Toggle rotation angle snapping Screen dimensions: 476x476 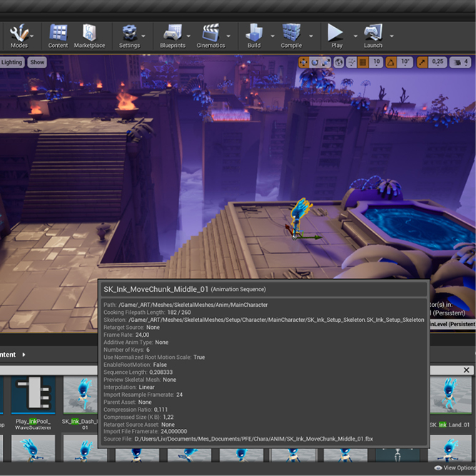[x=391, y=62]
